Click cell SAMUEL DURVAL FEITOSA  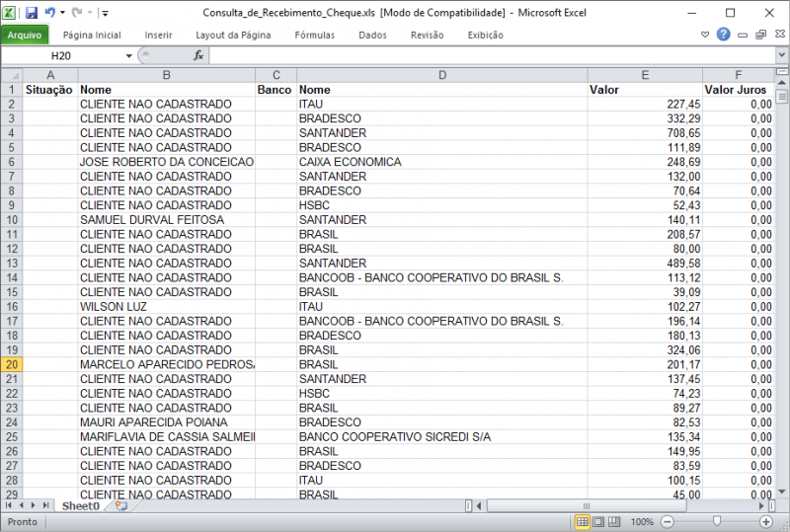(x=166, y=220)
